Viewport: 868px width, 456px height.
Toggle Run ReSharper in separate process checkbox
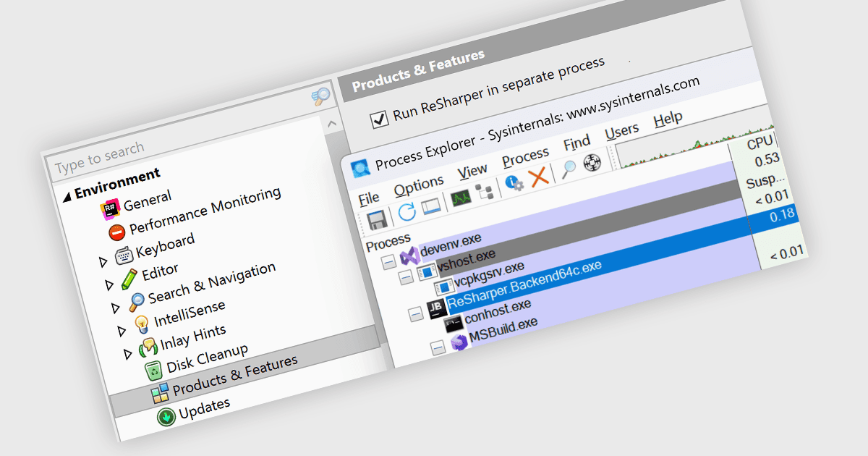tap(379, 119)
